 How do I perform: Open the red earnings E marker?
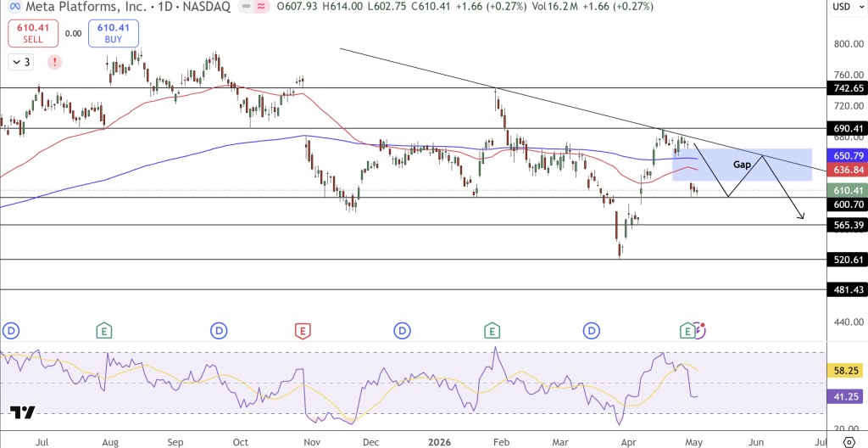[303, 332]
